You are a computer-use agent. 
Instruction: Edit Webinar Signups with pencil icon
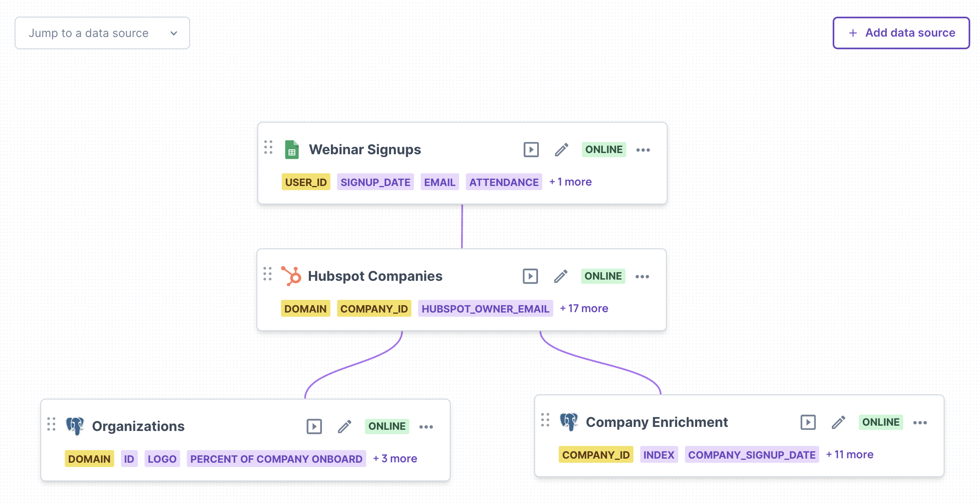coord(561,150)
